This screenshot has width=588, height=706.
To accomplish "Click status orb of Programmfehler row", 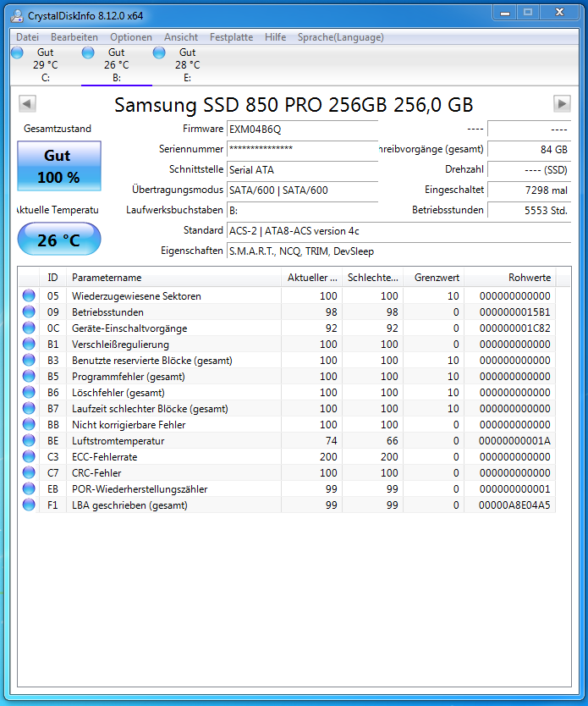I will pyautogui.click(x=29, y=377).
